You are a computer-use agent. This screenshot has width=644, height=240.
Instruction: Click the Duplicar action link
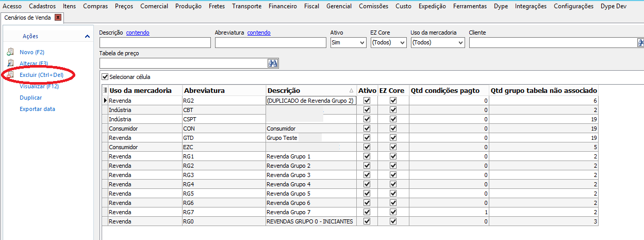(x=30, y=98)
